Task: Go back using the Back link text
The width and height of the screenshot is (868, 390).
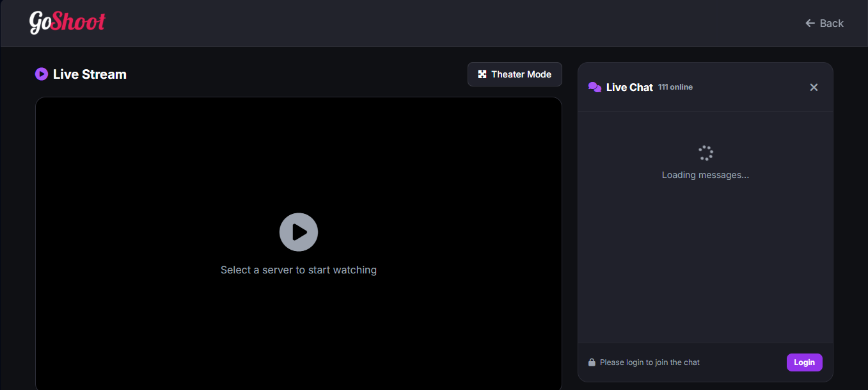Action: tap(832, 23)
